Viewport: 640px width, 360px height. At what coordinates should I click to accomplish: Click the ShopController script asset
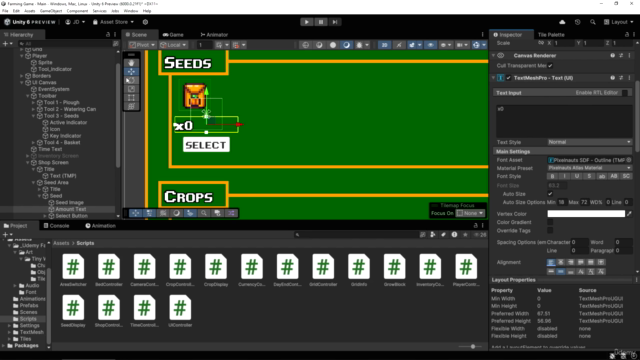109,311
